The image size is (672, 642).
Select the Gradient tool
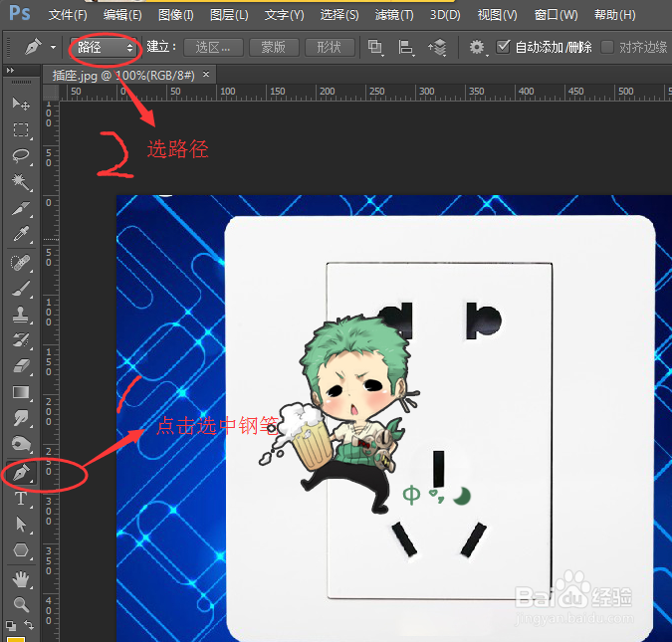pyautogui.click(x=21, y=392)
